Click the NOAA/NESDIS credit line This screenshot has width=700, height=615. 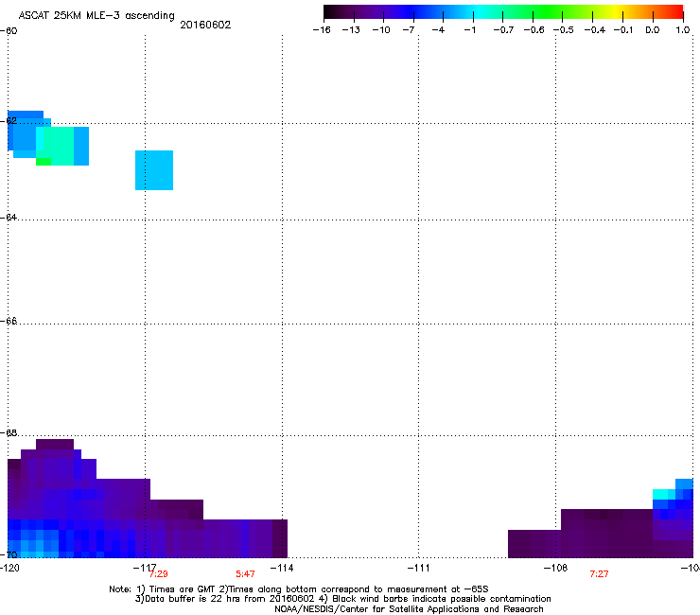409,609
